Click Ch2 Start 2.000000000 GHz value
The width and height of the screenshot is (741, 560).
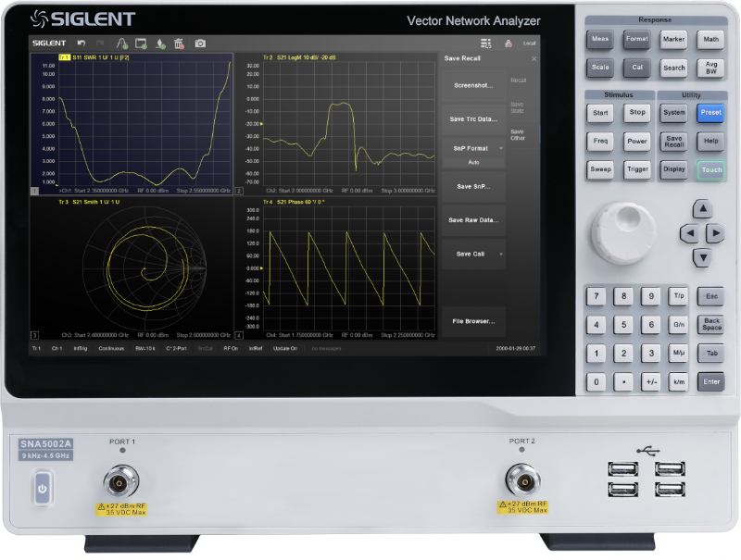(299, 191)
